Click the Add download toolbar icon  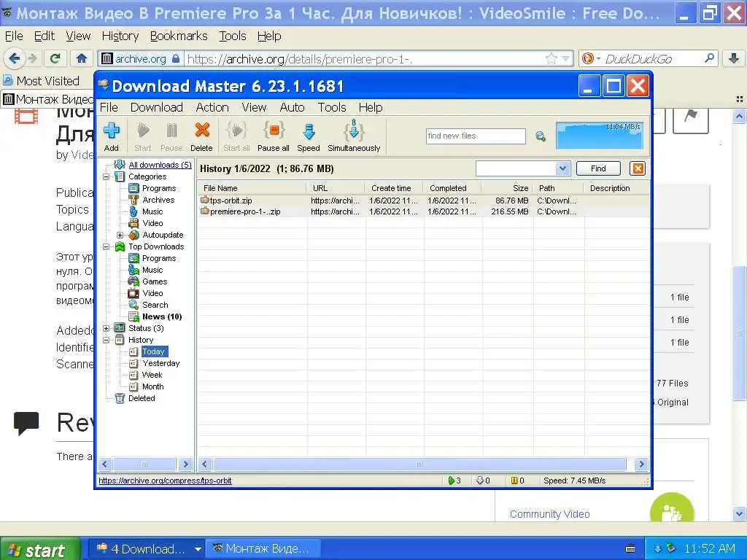point(112,136)
